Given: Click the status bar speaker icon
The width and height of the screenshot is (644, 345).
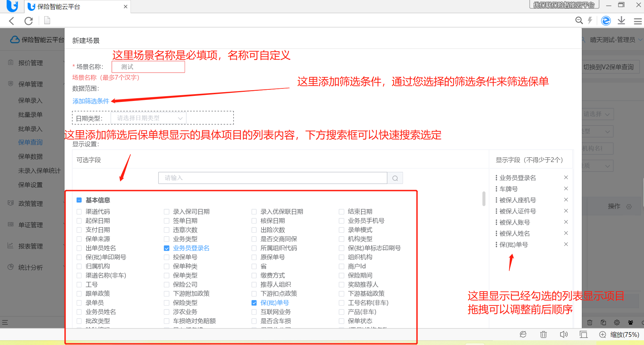Looking at the screenshot, I should (x=564, y=335).
